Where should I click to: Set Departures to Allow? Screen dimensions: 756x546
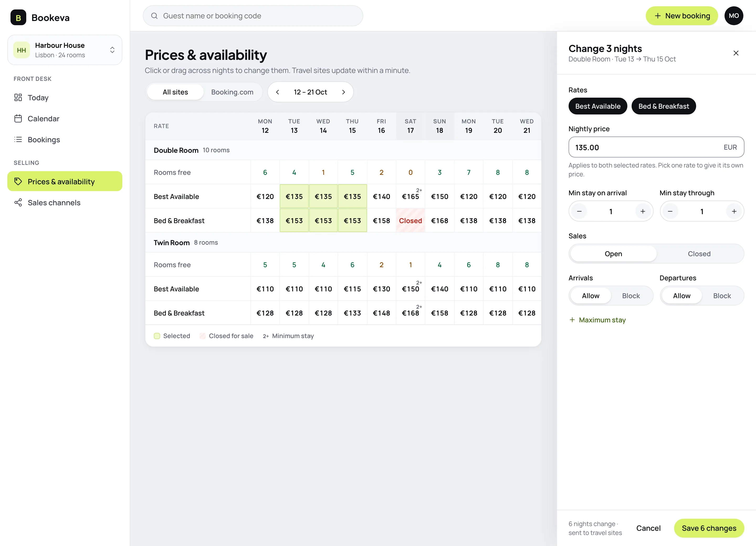point(682,296)
